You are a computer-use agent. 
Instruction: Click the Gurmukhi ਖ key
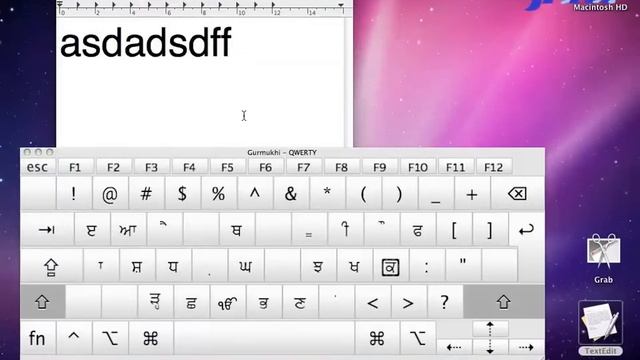coord(354,266)
